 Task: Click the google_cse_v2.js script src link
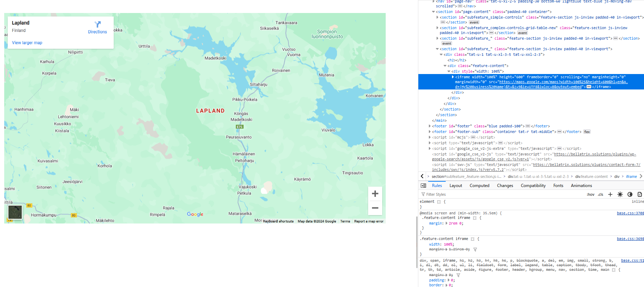click(x=534, y=157)
